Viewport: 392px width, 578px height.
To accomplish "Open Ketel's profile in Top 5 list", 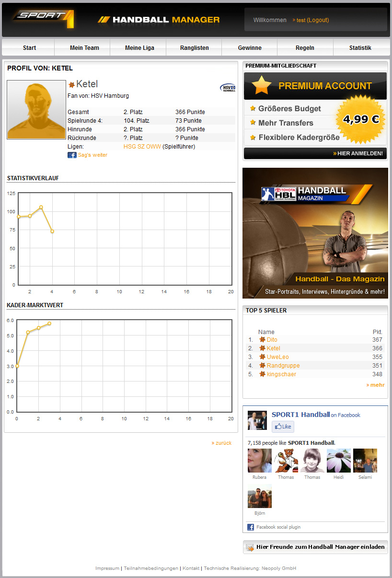I will (x=274, y=348).
